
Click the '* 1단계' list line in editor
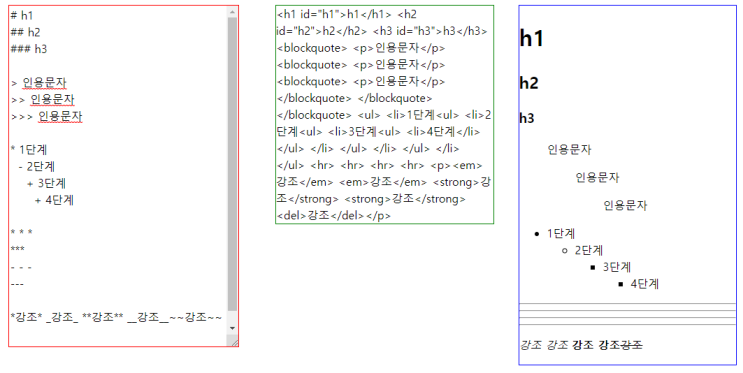tap(29, 150)
